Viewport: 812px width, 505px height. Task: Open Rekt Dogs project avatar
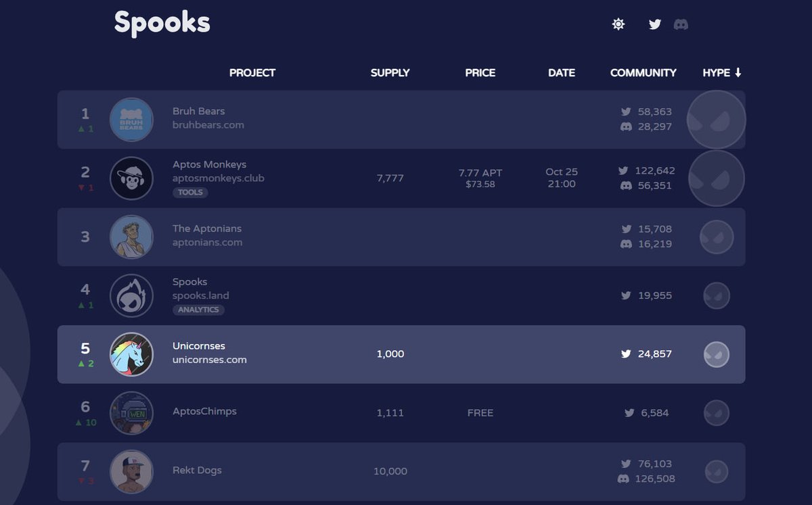coord(131,471)
